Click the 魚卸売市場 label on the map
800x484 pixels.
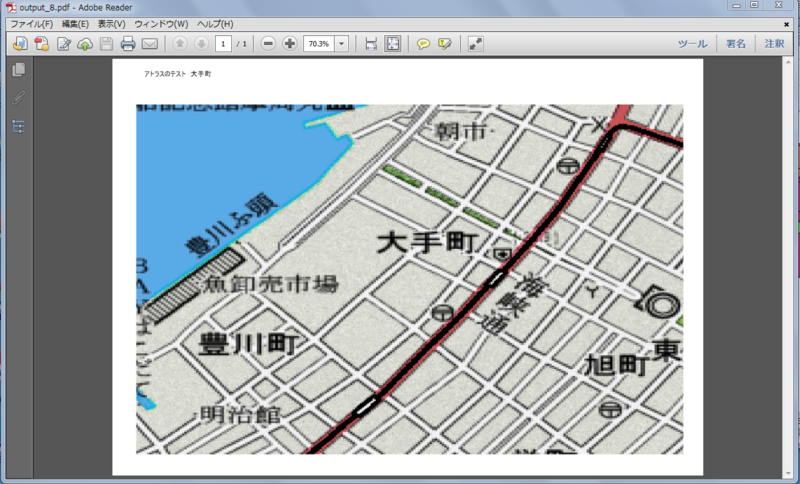click(270, 284)
